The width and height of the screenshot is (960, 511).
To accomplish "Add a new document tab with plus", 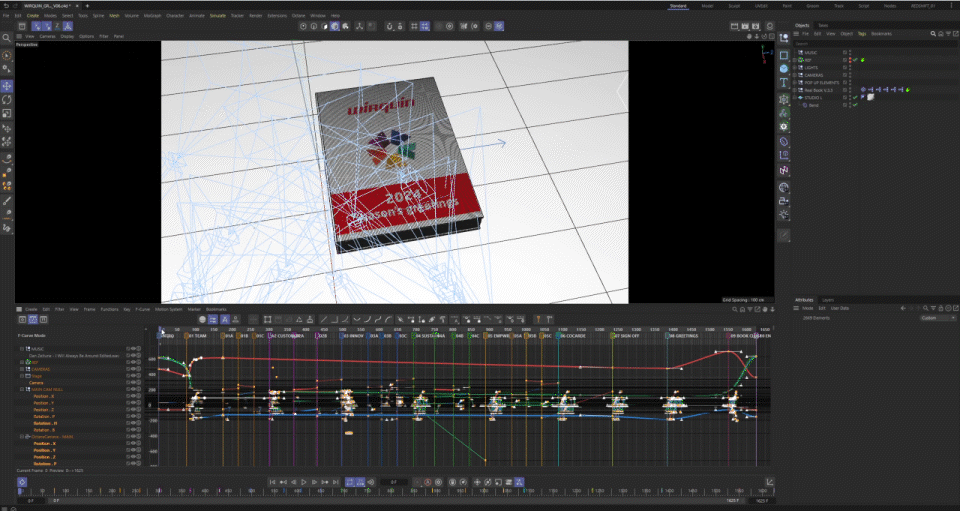I will tap(88, 6).
